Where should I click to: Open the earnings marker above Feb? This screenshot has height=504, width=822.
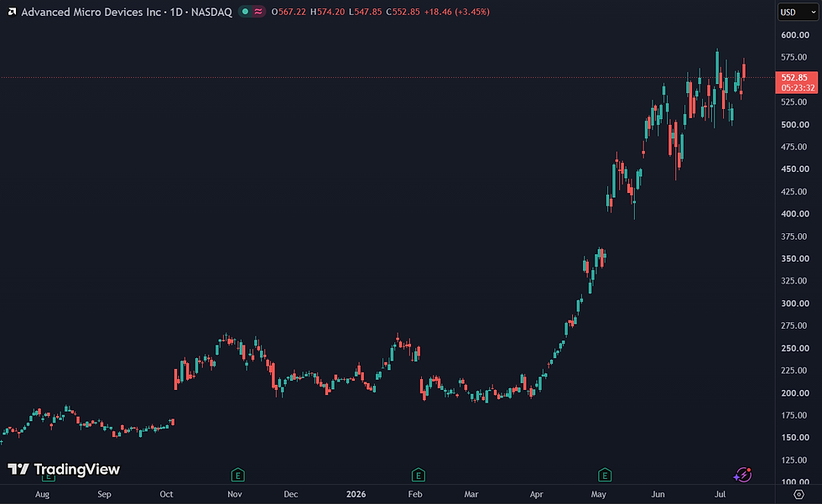click(x=418, y=475)
